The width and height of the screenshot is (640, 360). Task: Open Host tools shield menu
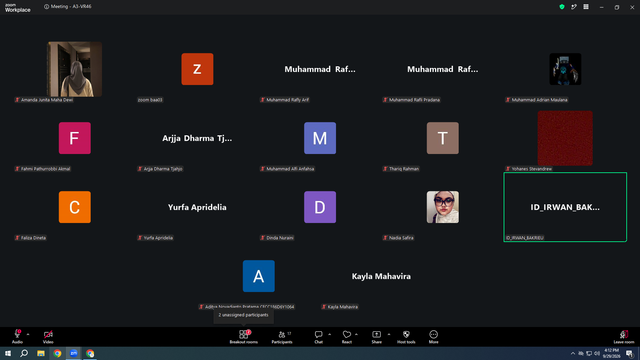(x=406, y=336)
